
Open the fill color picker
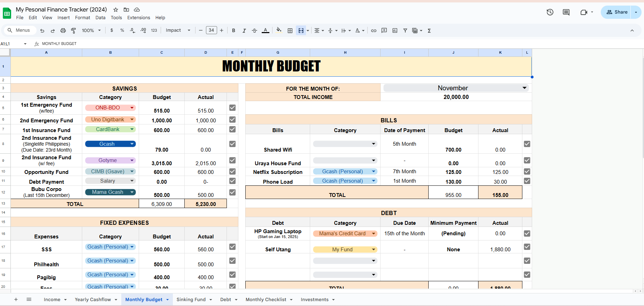(x=279, y=30)
